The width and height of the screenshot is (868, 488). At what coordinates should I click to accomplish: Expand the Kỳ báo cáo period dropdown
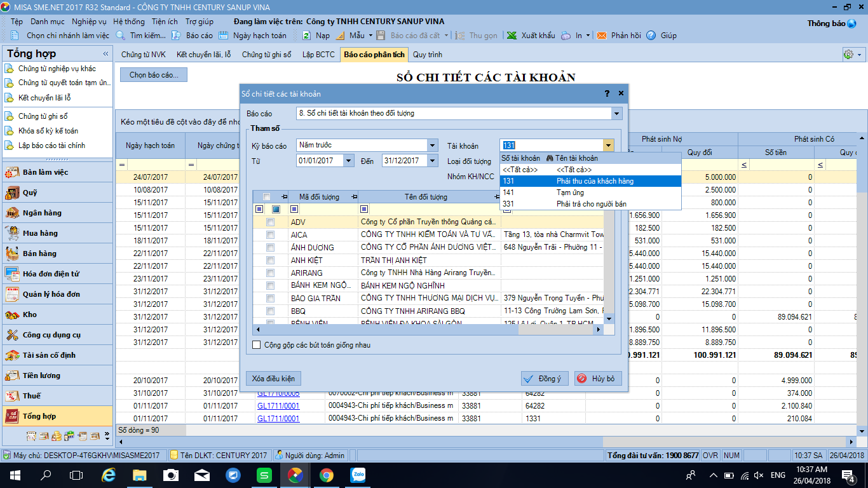click(433, 145)
